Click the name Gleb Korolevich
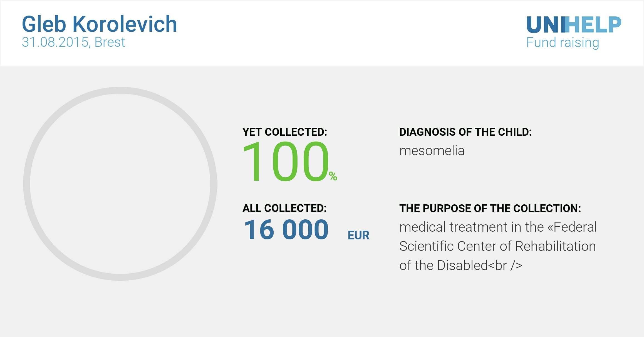The image size is (644, 337). click(x=99, y=24)
